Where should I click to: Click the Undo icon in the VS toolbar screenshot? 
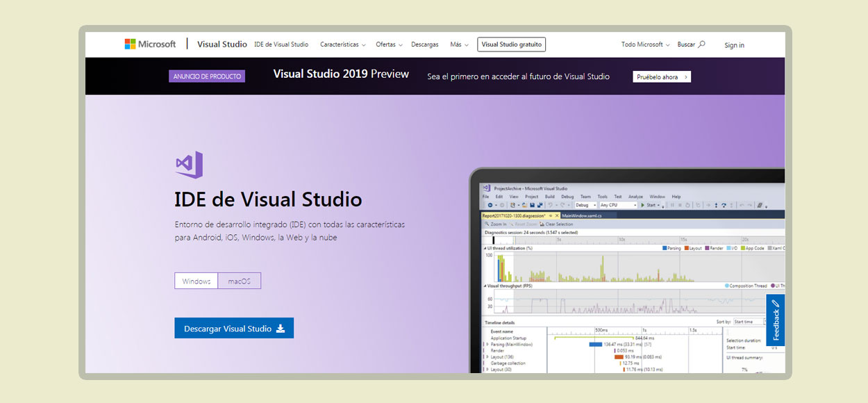pos(550,205)
